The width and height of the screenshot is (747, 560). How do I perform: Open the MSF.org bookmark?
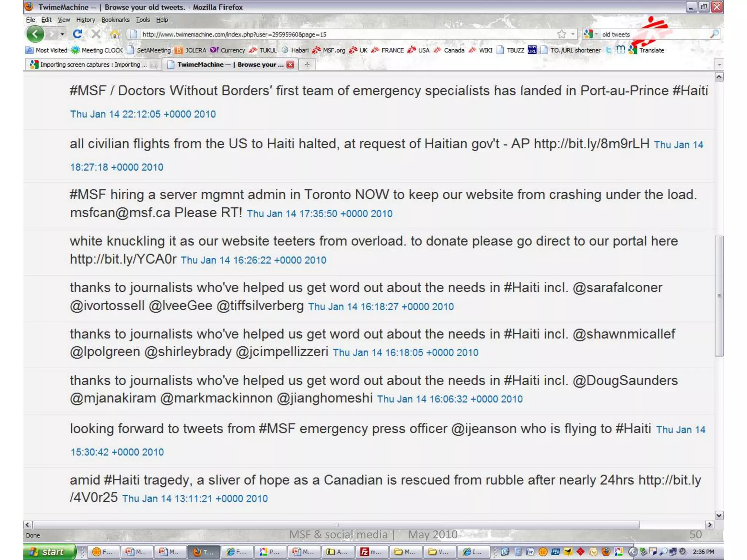pyautogui.click(x=329, y=50)
